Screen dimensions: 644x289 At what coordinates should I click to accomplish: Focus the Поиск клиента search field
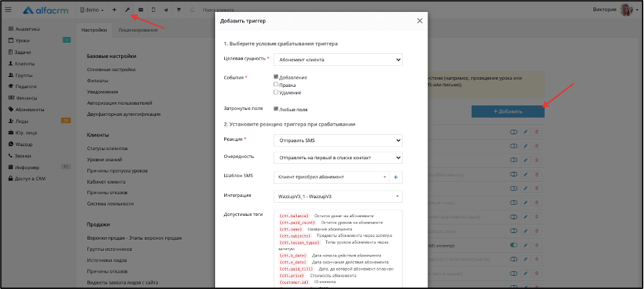tap(218, 10)
